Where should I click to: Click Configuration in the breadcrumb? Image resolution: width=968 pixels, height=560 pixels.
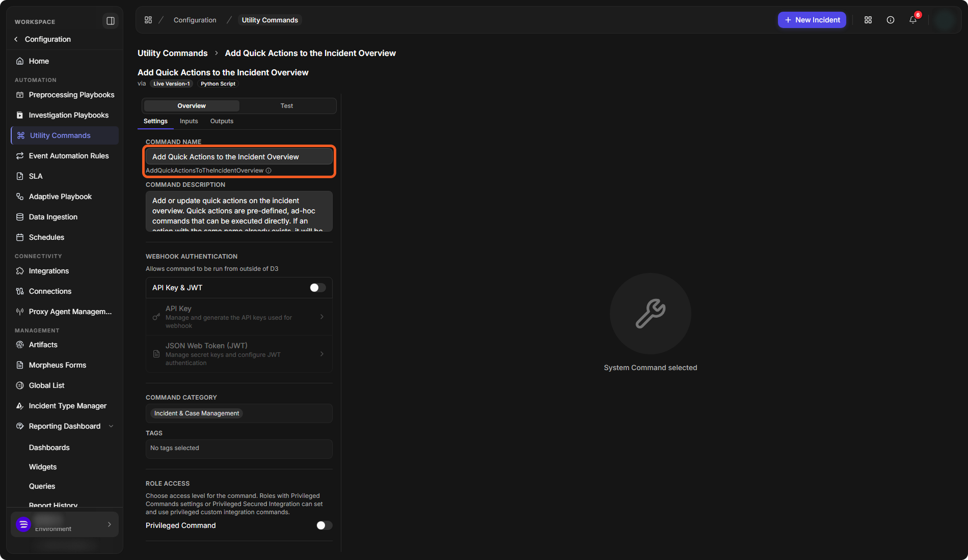click(x=195, y=20)
